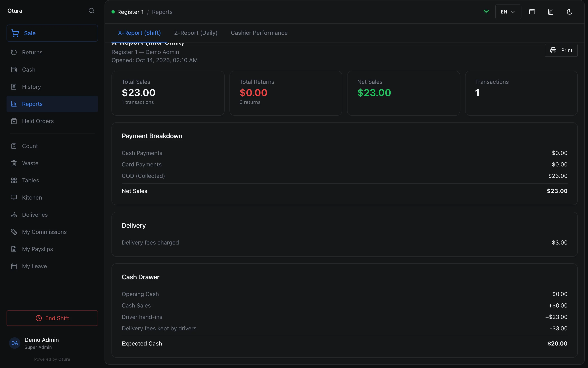Click the COD (Collected) row label

click(143, 176)
